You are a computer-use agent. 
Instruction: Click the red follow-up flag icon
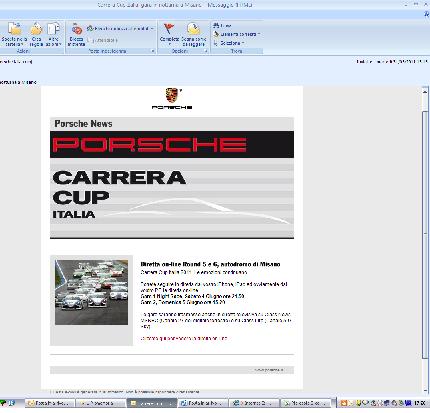[x=169, y=28]
